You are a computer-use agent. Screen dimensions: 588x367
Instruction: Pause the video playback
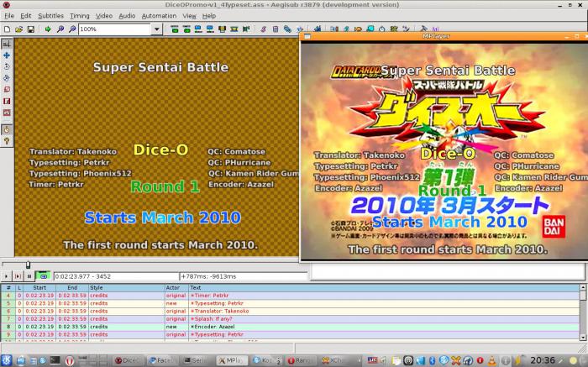click(29, 276)
